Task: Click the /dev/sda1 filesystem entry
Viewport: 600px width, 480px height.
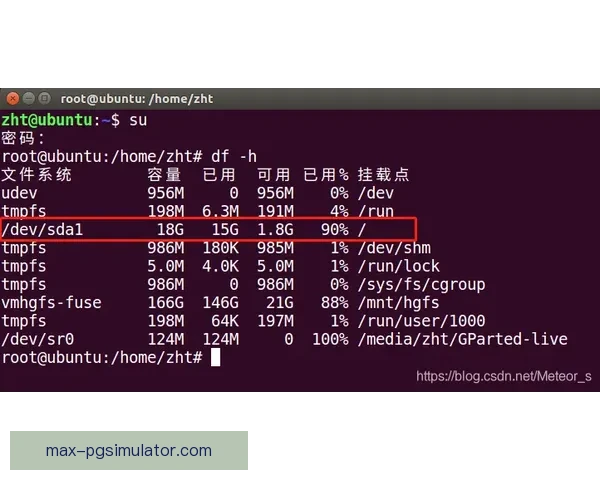Action: coord(43,230)
